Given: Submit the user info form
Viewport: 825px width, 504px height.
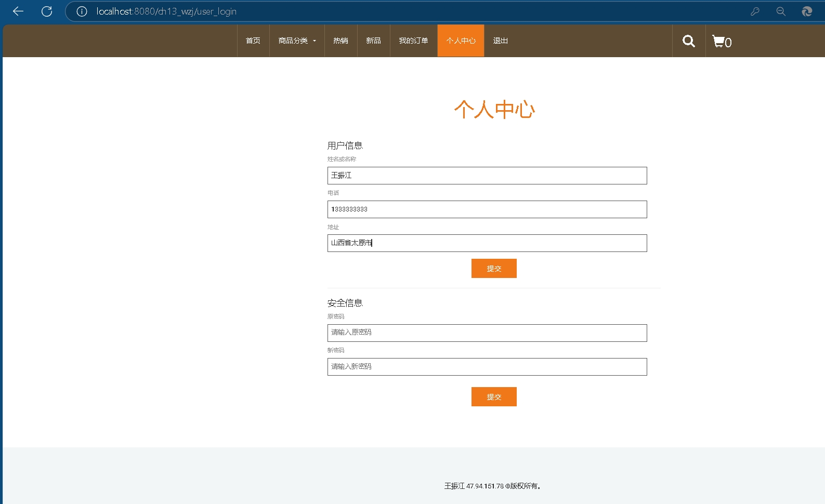Looking at the screenshot, I should (494, 269).
